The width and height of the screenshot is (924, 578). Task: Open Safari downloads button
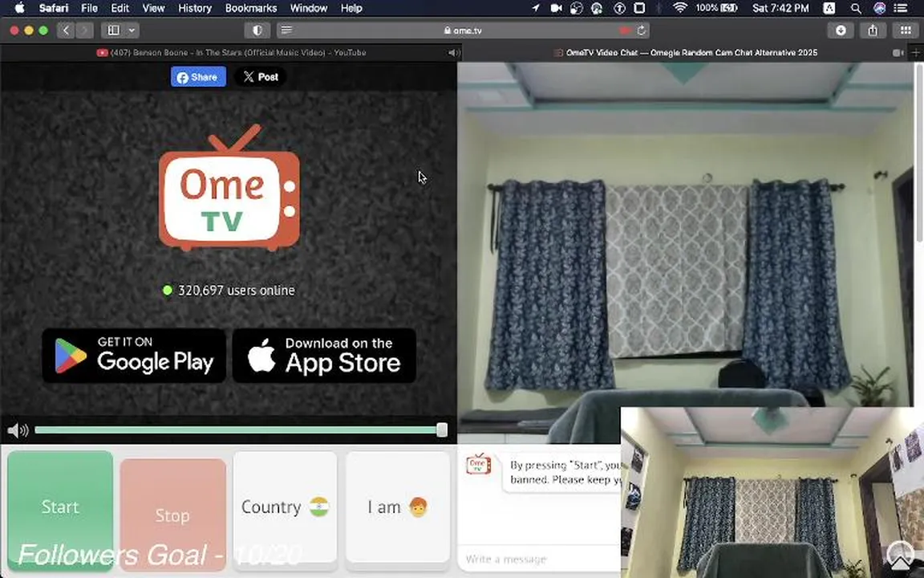tap(841, 30)
